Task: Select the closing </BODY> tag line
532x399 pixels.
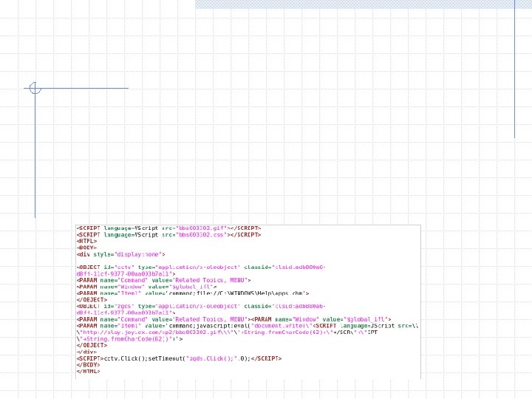Action: click(x=88, y=365)
